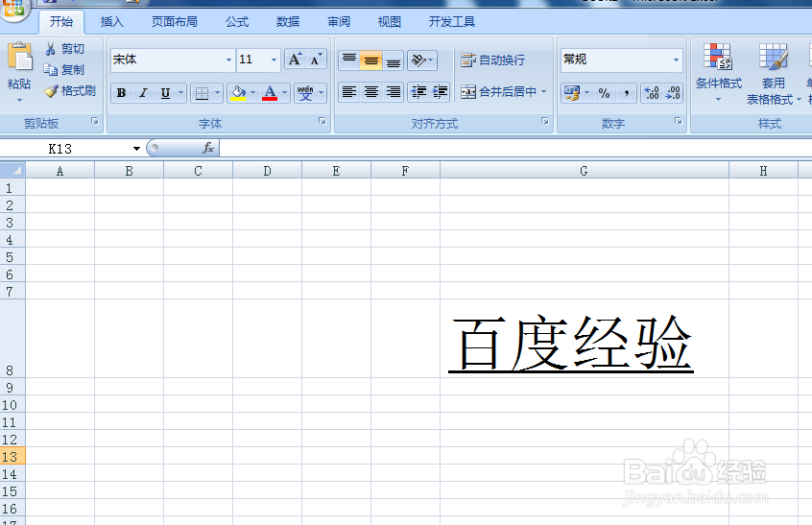Image resolution: width=812 pixels, height=525 pixels.
Task: Open font color dropdown arrow
Action: point(284,93)
